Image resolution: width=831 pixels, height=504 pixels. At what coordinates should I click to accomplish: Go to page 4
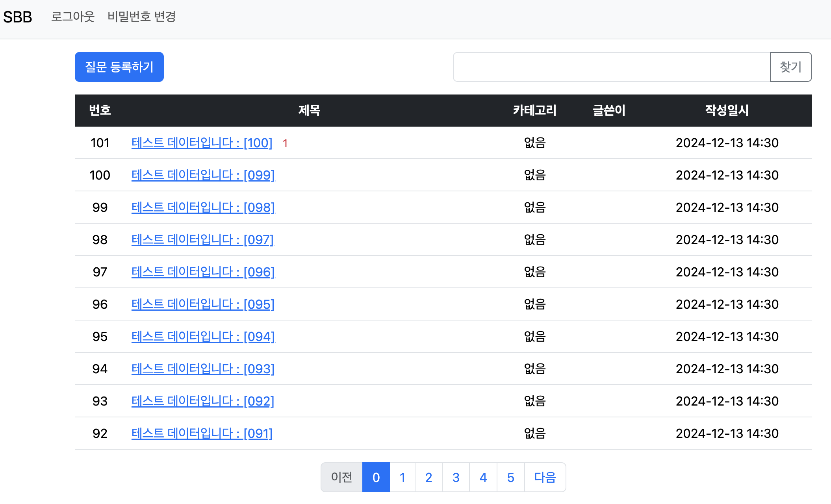pos(483,477)
